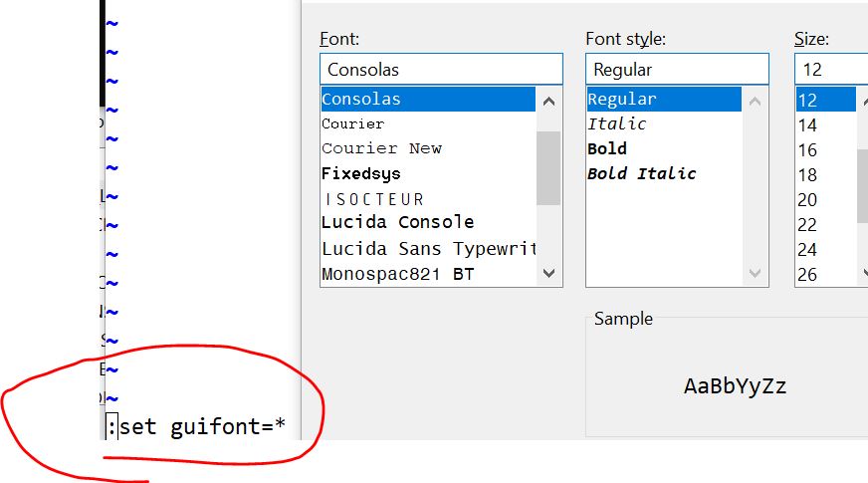Choose Bold font style
This screenshot has width=868, height=483.
click(607, 148)
